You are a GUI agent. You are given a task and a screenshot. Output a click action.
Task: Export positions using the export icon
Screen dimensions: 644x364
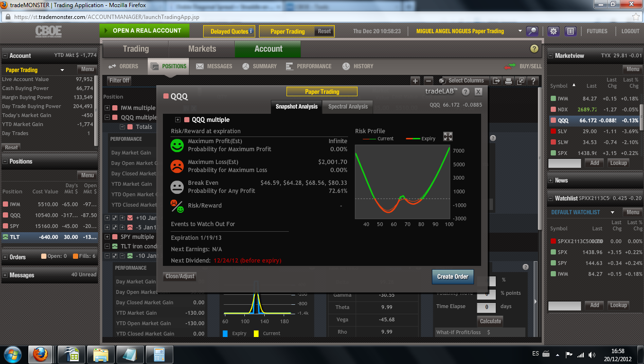[x=496, y=81]
